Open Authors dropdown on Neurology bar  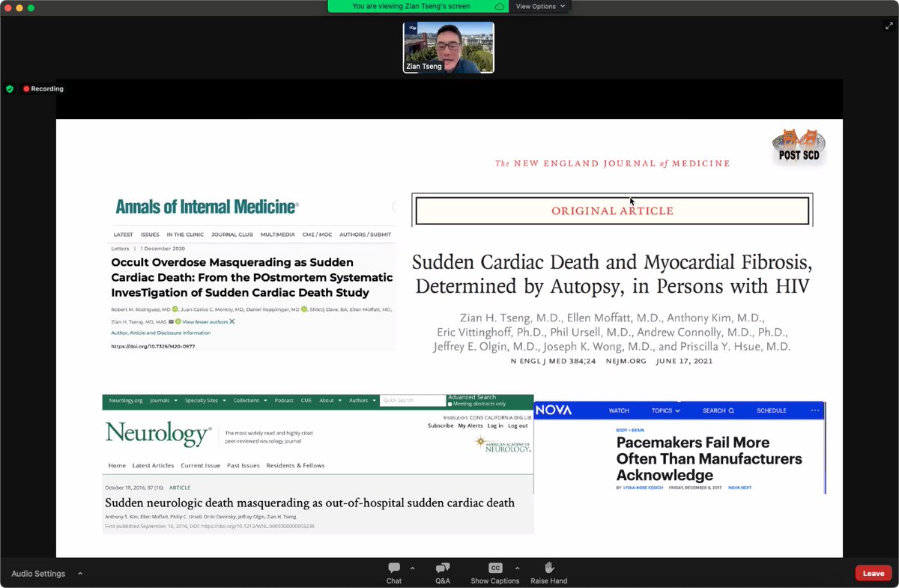click(362, 401)
